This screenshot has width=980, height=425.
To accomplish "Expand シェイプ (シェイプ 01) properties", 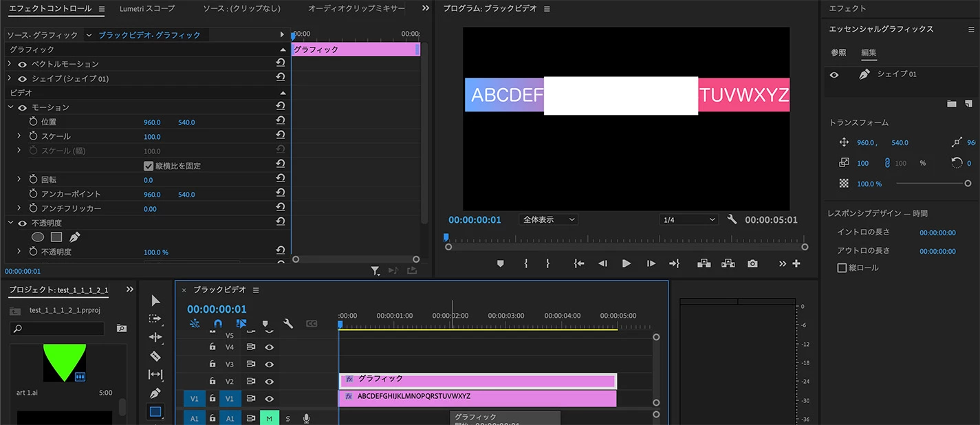I will point(10,78).
